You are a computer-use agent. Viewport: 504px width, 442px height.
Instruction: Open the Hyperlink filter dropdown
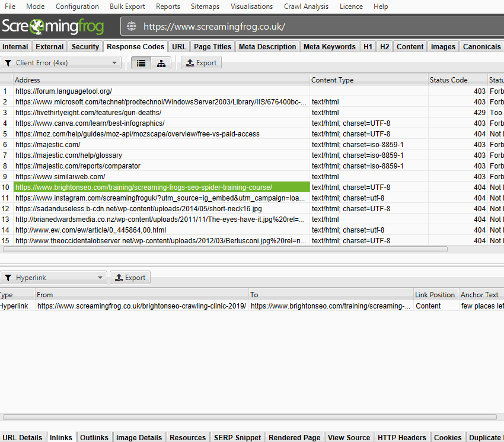[54, 278]
